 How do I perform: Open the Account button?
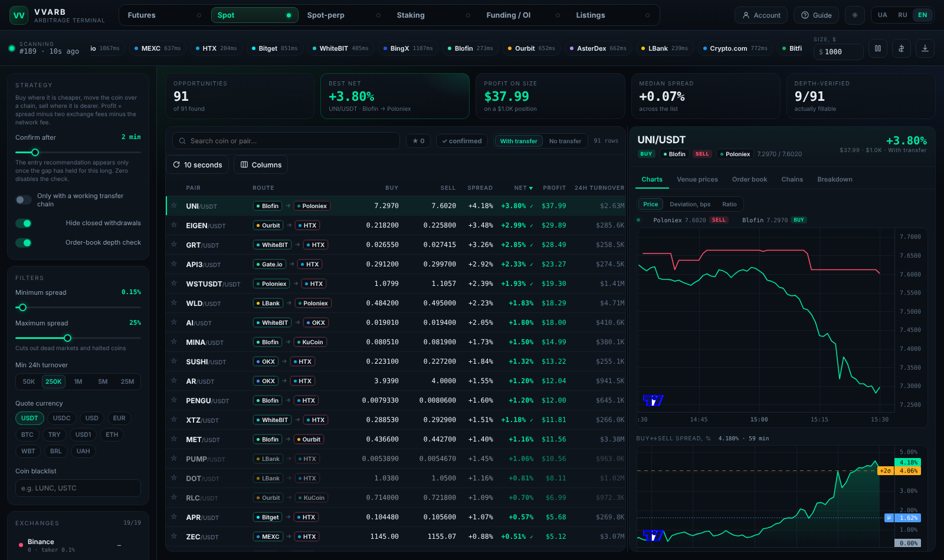pyautogui.click(x=761, y=15)
